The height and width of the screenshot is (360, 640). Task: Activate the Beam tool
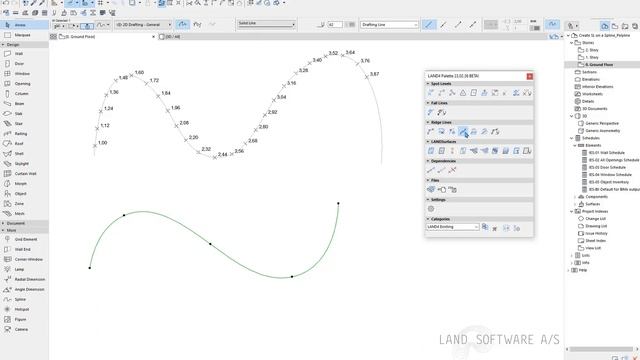pos(24,104)
